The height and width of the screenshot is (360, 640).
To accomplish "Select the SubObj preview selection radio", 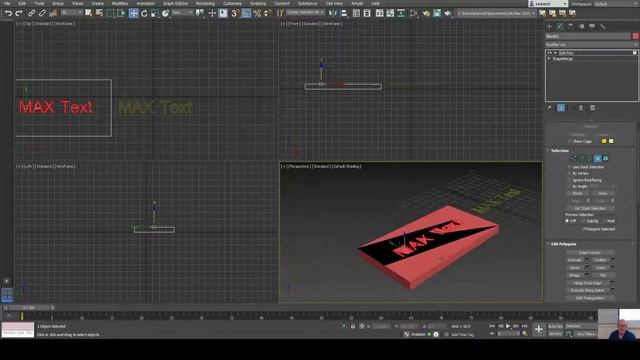I will [x=583, y=221].
